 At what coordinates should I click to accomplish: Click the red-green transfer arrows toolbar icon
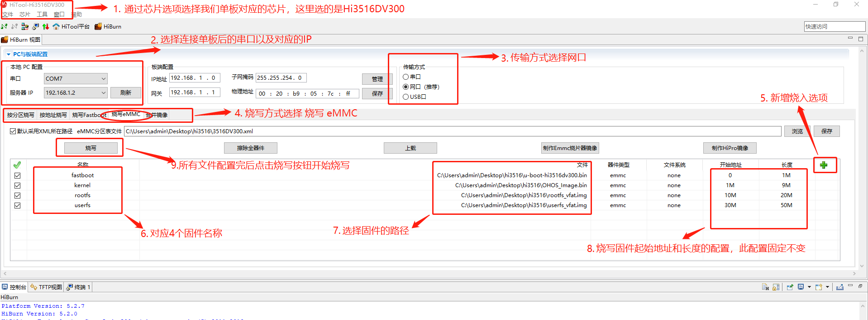click(x=46, y=26)
